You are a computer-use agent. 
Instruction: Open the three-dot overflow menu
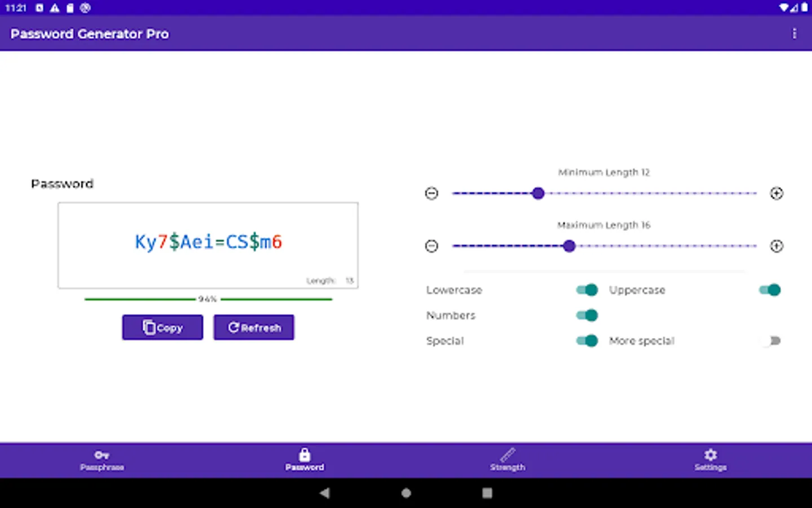[794, 34]
